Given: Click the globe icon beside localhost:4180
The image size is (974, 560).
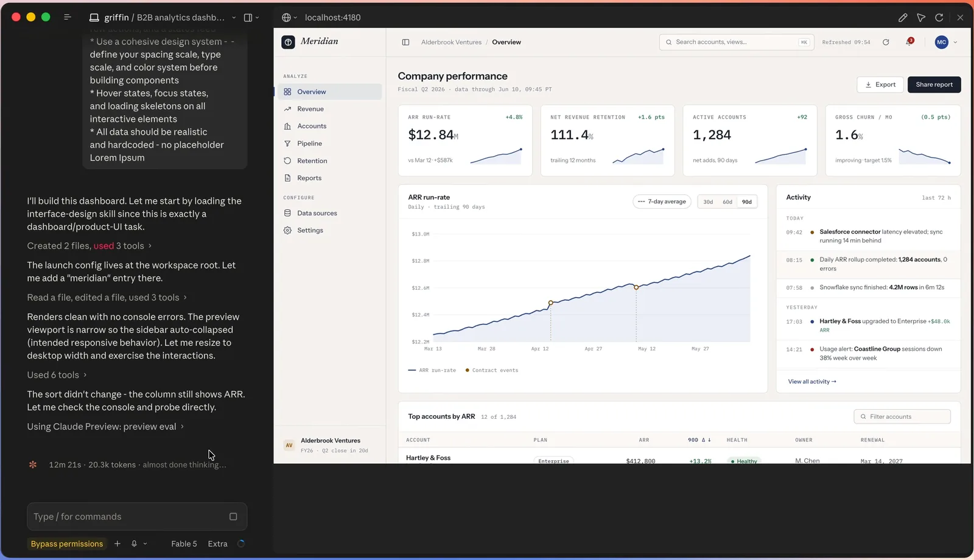Looking at the screenshot, I should (286, 18).
